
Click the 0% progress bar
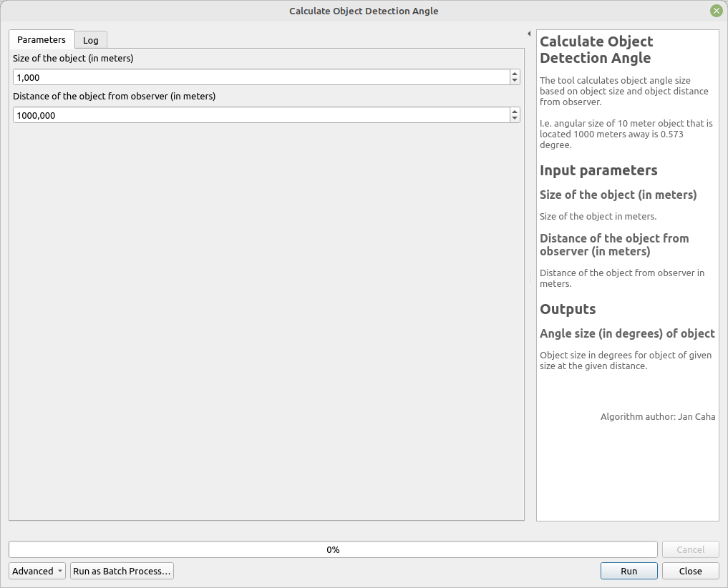pyautogui.click(x=333, y=549)
